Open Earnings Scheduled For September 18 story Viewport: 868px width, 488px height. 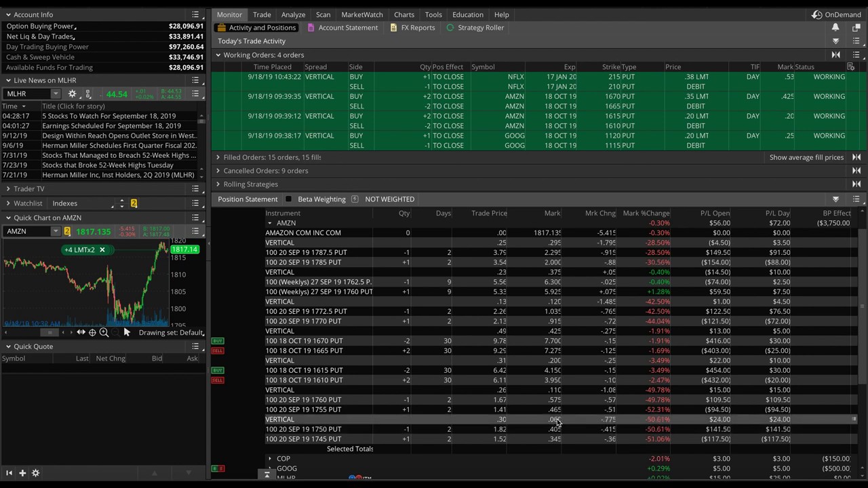(111, 126)
